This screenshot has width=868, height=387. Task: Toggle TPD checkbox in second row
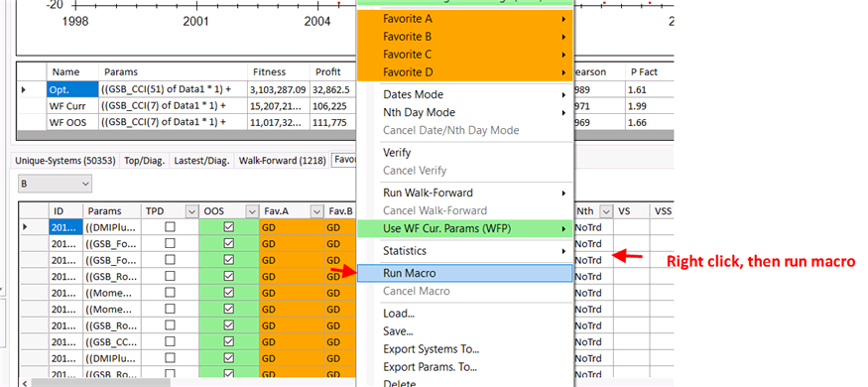pyautogui.click(x=170, y=243)
